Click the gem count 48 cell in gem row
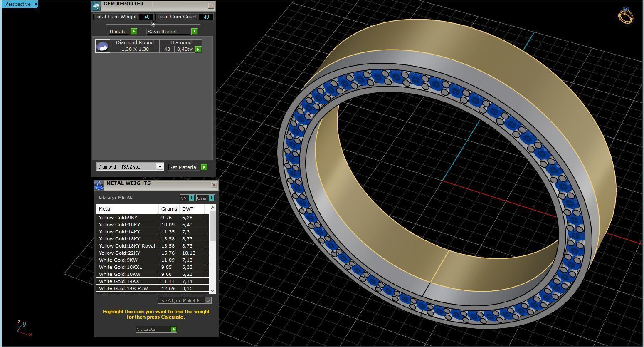 pyautogui.click(x=167, y=49)
